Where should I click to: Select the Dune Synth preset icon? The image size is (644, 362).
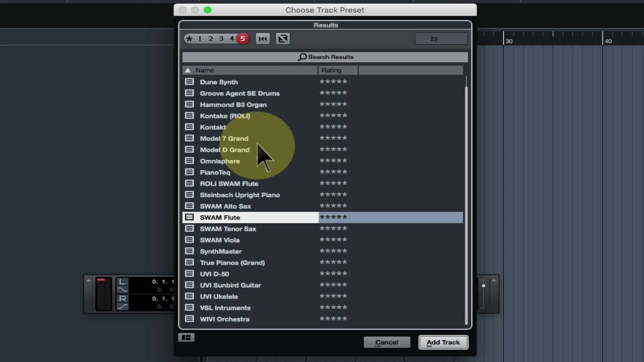(189, 81)
